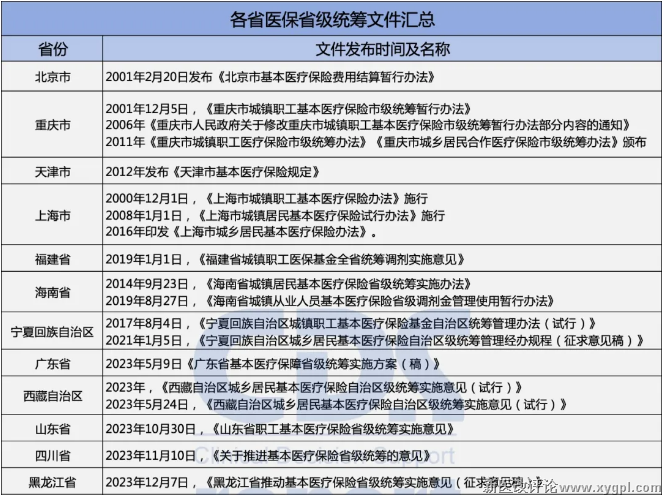
Task: Select the 山东省 province cell
Action: point(52,429)
